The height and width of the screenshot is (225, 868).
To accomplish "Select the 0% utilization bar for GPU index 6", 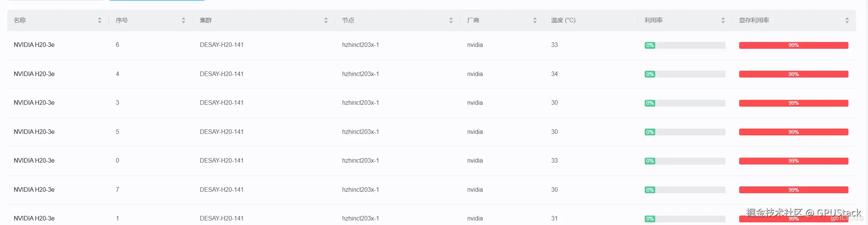I will click(x=685, y=45).
